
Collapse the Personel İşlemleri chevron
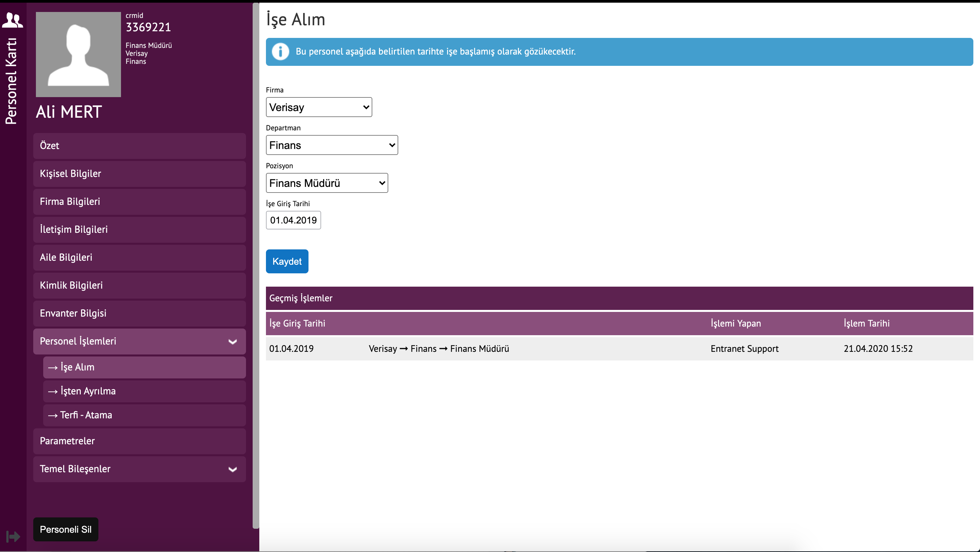point(232,342)
